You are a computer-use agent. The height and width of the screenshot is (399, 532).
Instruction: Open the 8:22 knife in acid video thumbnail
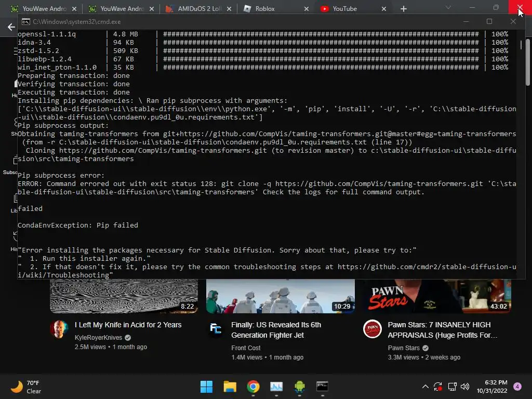point(124,296)
